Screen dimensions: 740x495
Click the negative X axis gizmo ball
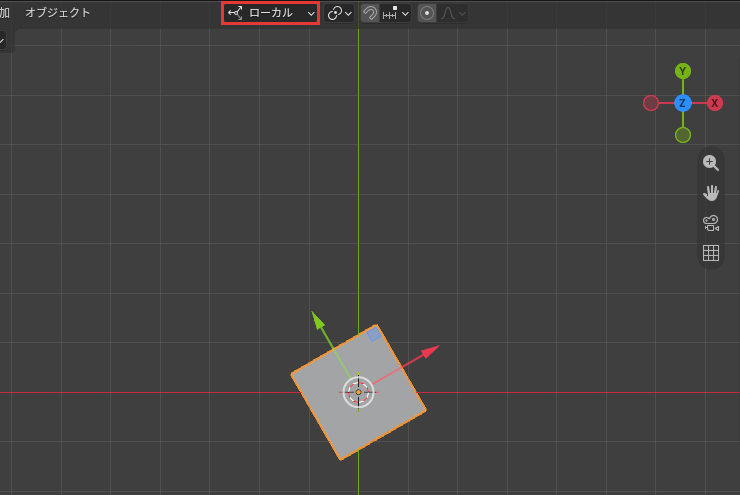click(x=651, y=103)
